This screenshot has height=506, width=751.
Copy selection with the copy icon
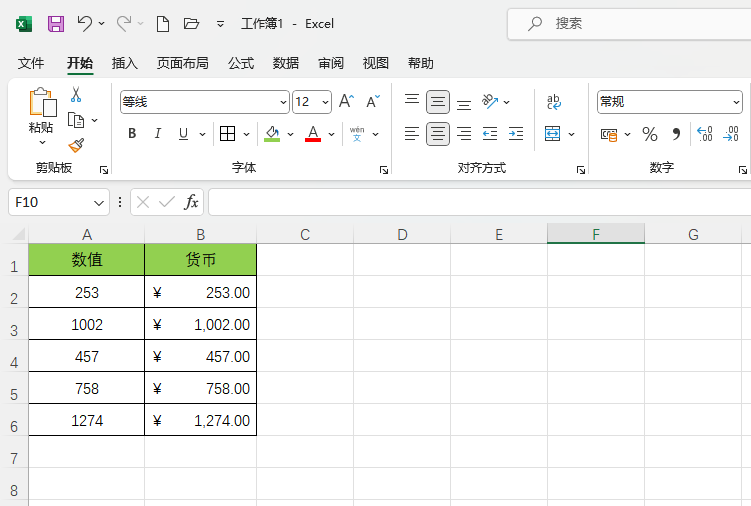click(76, 120)
